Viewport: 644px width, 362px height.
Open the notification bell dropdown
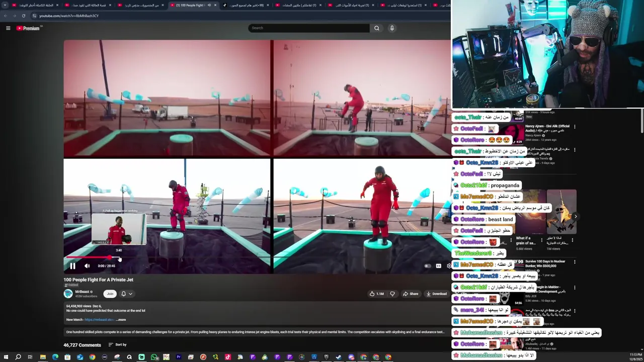pyautogui.click(x=126, y=294)
